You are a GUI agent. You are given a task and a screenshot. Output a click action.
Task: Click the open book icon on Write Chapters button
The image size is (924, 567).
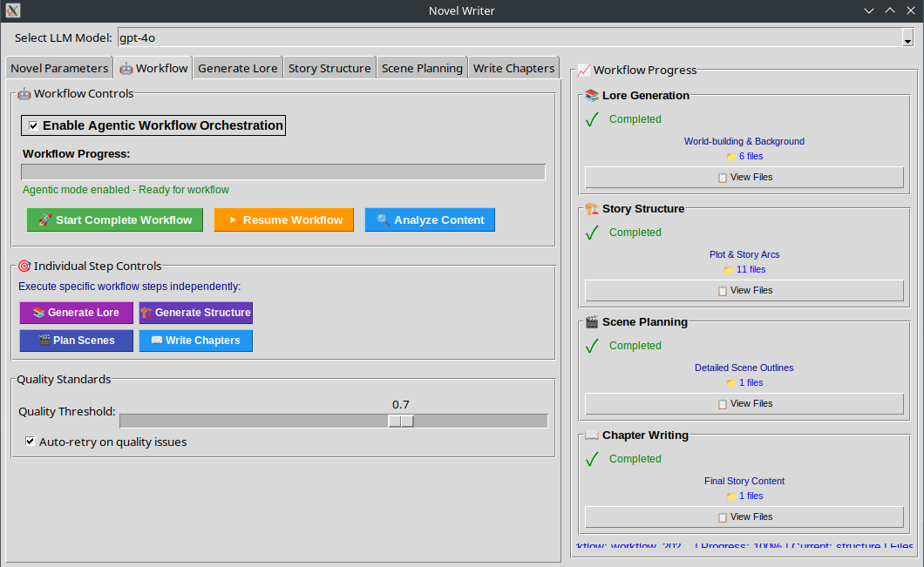click(x=157, y=341)
